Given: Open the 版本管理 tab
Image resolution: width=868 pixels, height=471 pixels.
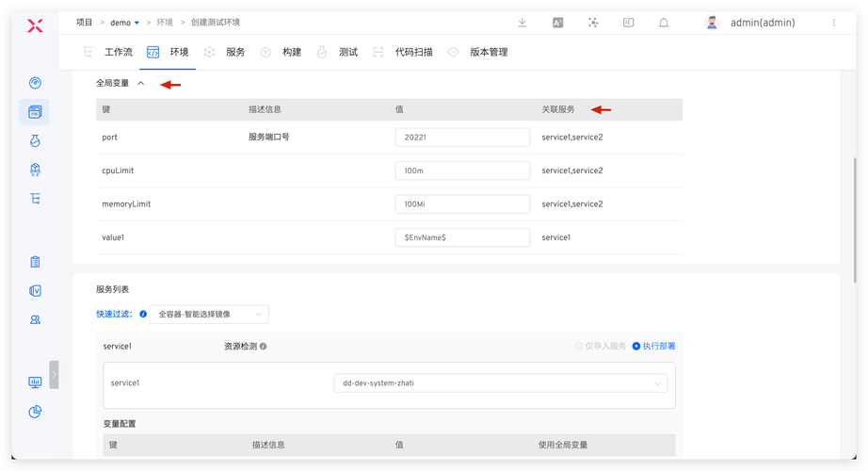Looking at the screenshot, I should [x=477, y=52].
